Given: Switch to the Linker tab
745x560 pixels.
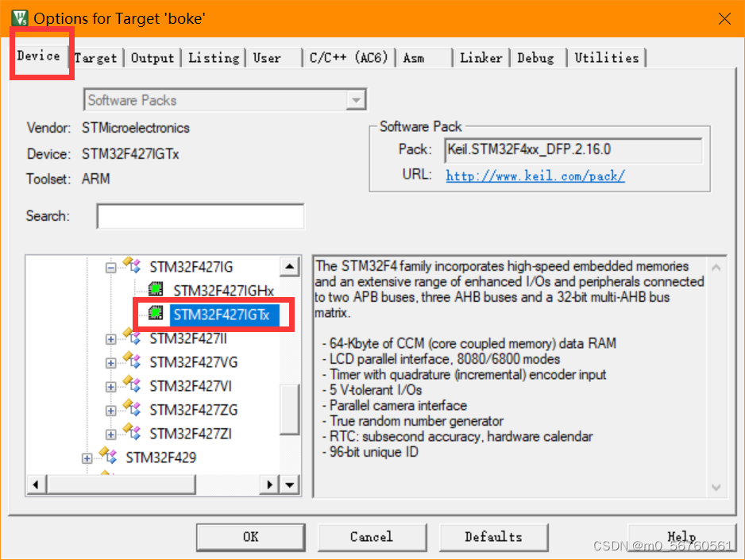Looking at the screenshot, I should click(481, 57).
